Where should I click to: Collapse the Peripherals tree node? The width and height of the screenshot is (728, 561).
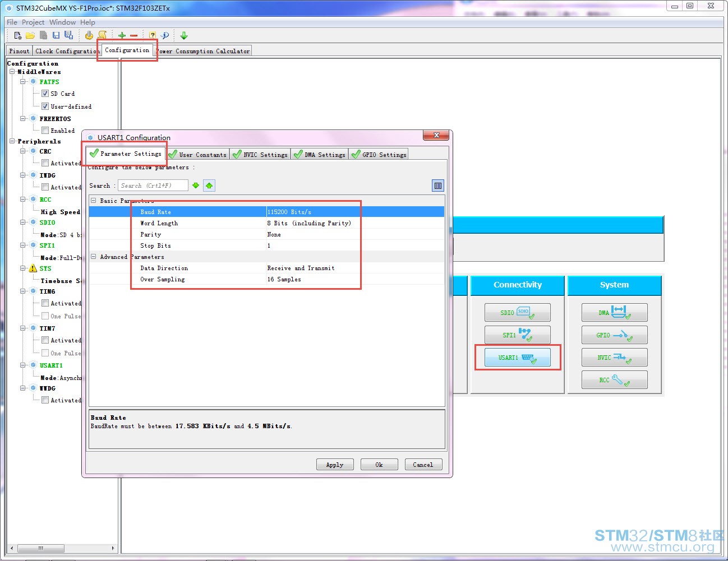click(12, 141)
